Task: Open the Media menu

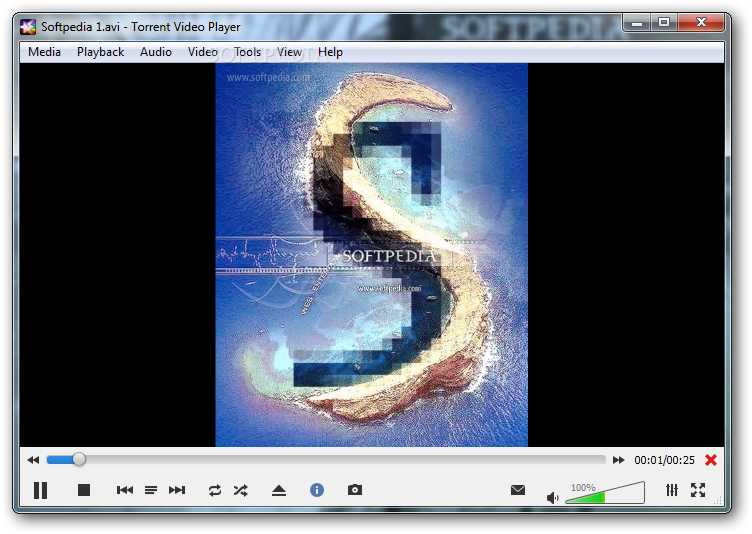Action: [x=44, y=52]
